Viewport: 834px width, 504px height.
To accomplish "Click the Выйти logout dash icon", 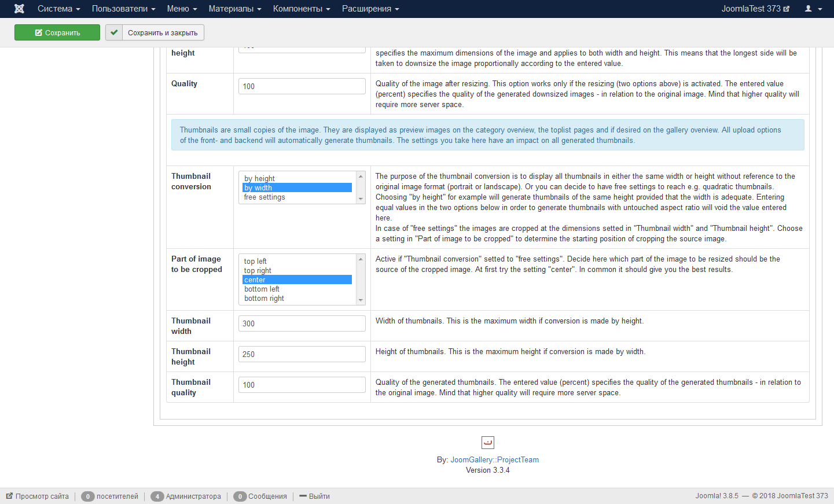I will tap(303, 496).
